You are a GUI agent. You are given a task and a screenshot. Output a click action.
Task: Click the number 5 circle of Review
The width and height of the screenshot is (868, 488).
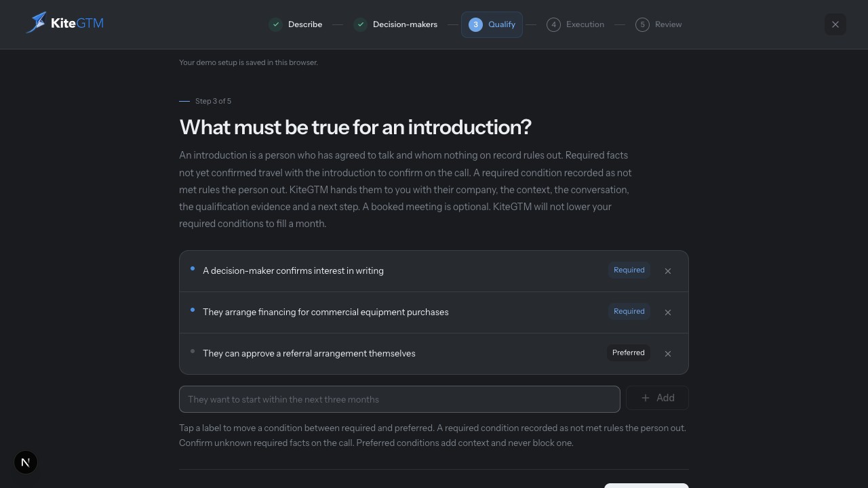coord(642,24)
